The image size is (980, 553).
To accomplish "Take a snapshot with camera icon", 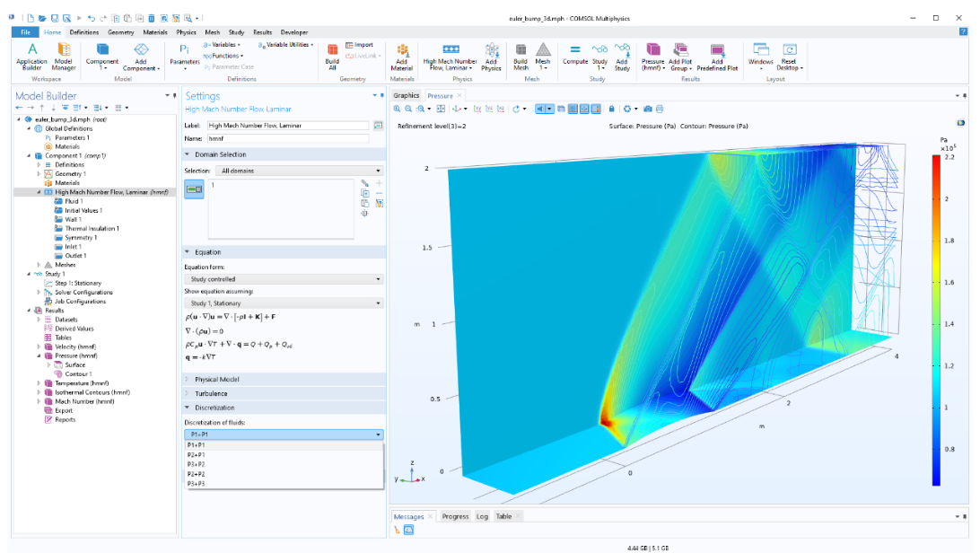I will pos(648,109).
